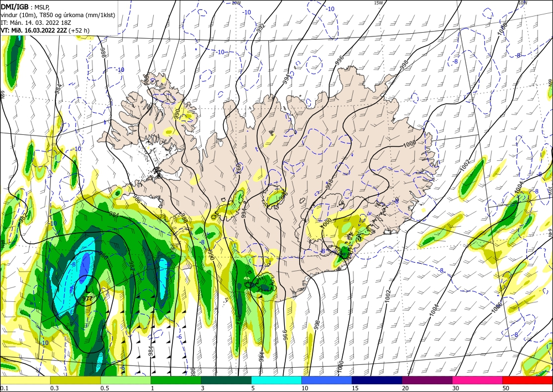The height and width of the screenshot is (392, 553).
Task: Click the "(+52 h)" forecast offset
Action: (79, 30)
